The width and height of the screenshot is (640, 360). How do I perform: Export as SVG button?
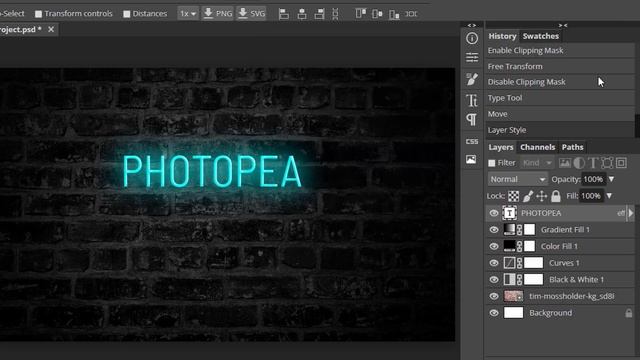tap(251, 14)
